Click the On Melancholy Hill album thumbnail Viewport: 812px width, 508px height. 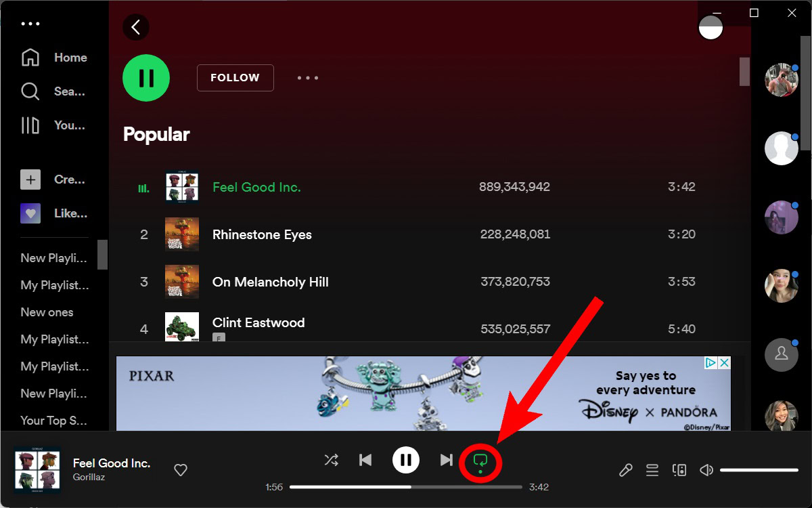(x=182, y=282)
